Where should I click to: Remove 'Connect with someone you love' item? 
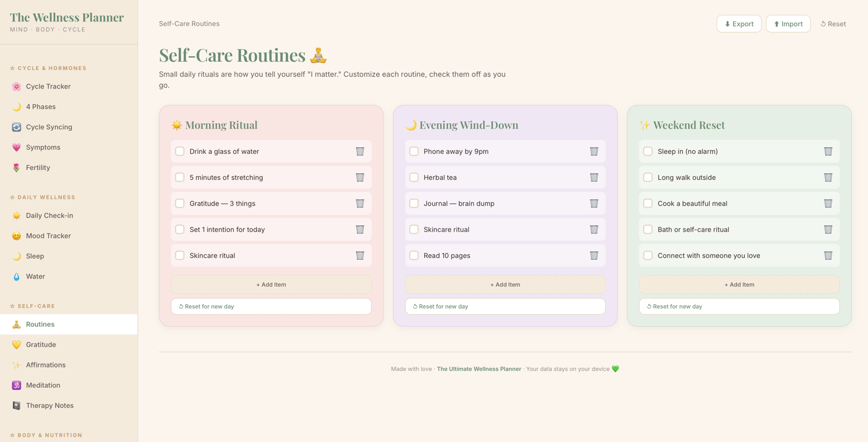[828, 256]
